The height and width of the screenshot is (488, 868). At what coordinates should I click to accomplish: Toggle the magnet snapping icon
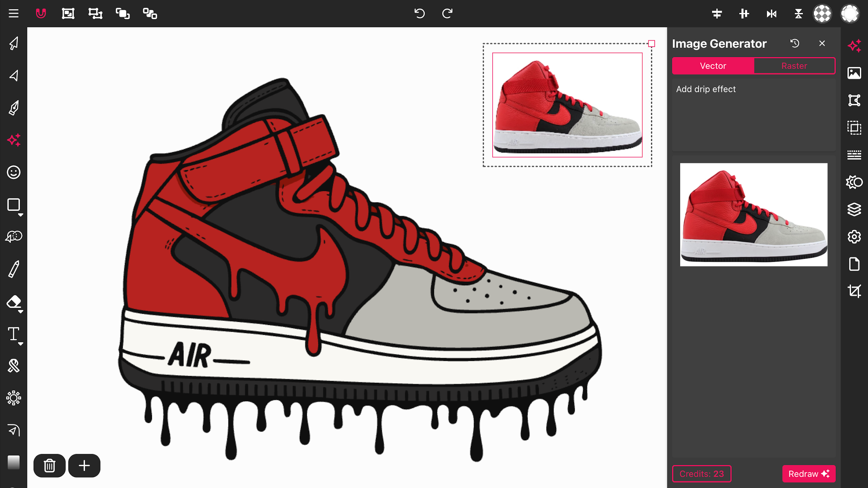tap(41, 14)
